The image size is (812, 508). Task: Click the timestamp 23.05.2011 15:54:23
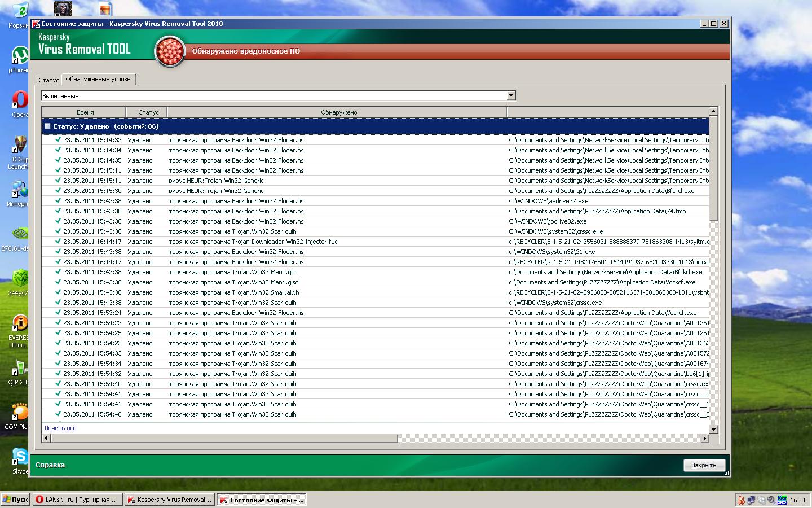92,323
